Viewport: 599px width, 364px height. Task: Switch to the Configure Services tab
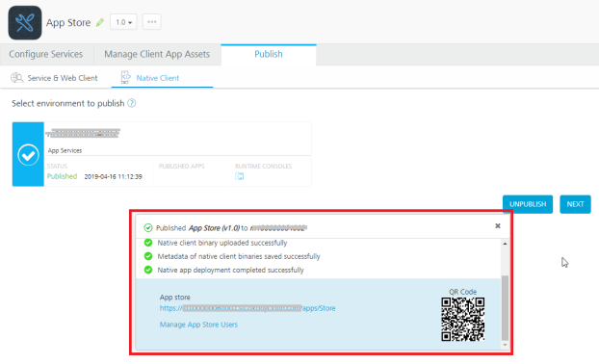tap(46, 54)
